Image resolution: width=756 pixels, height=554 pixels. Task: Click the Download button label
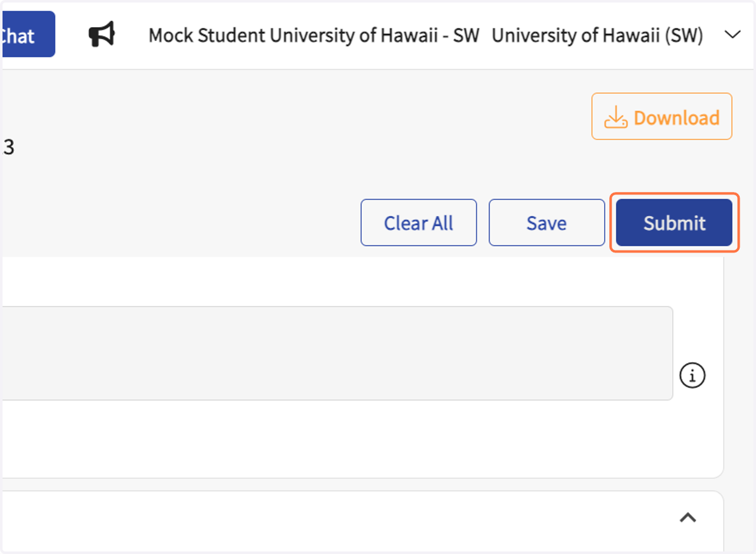677,118
